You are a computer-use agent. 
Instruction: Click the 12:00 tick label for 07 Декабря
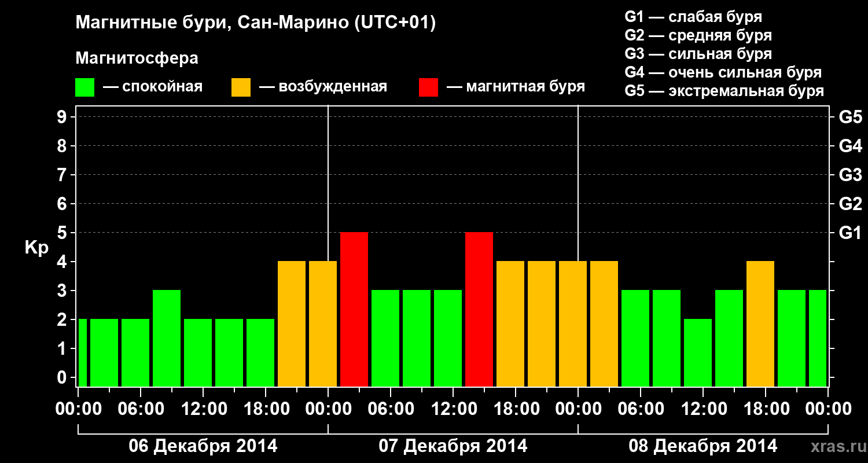pyautogui.click(x=453, y=409)
